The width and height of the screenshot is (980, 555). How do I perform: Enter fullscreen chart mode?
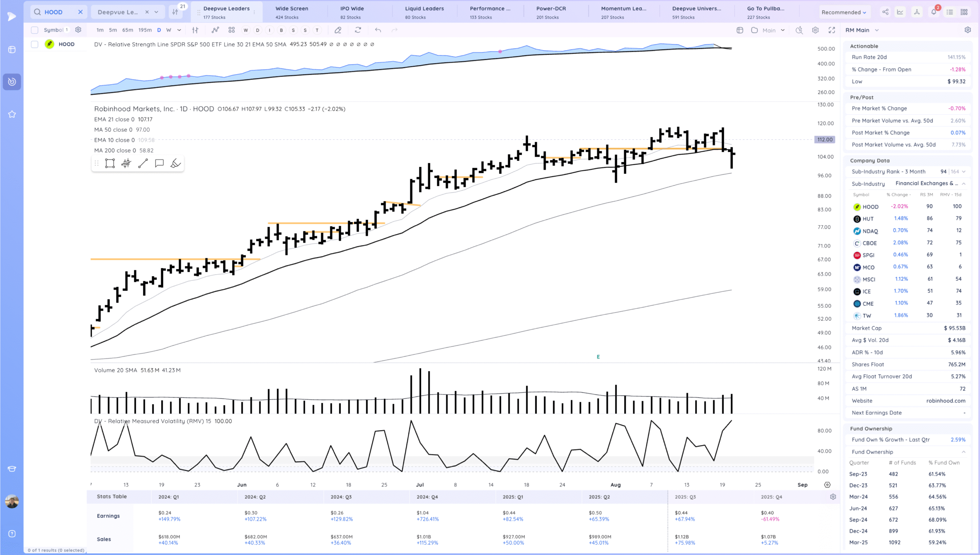point(832,30)
